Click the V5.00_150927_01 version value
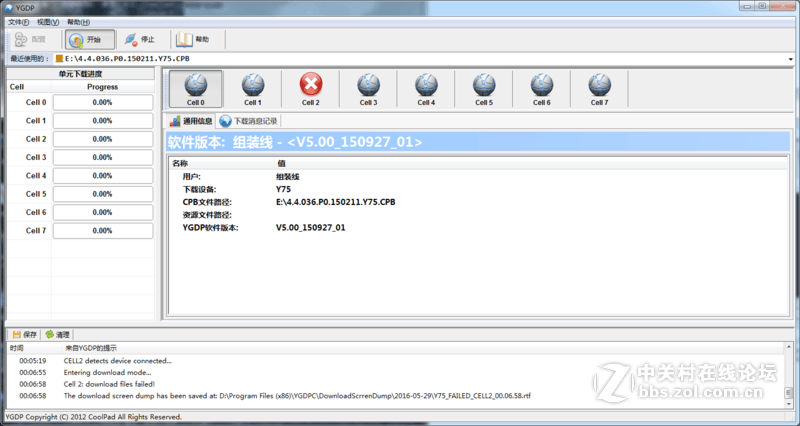 click(310, 228)
